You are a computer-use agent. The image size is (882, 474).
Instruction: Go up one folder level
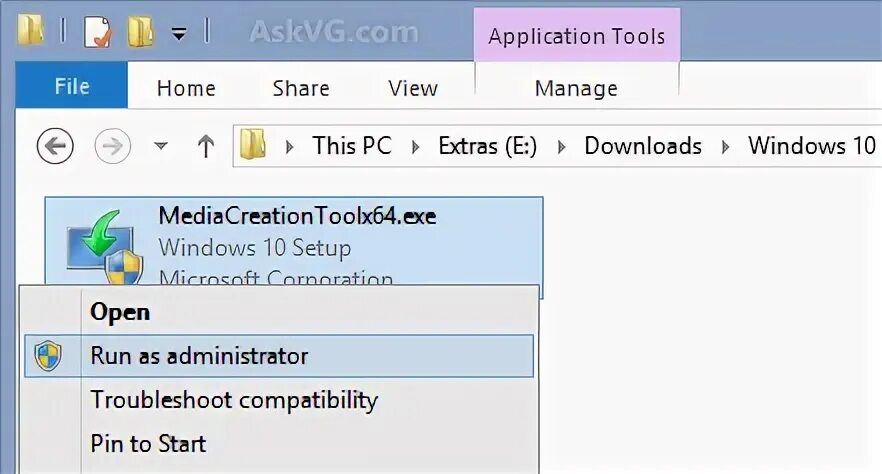206,147
